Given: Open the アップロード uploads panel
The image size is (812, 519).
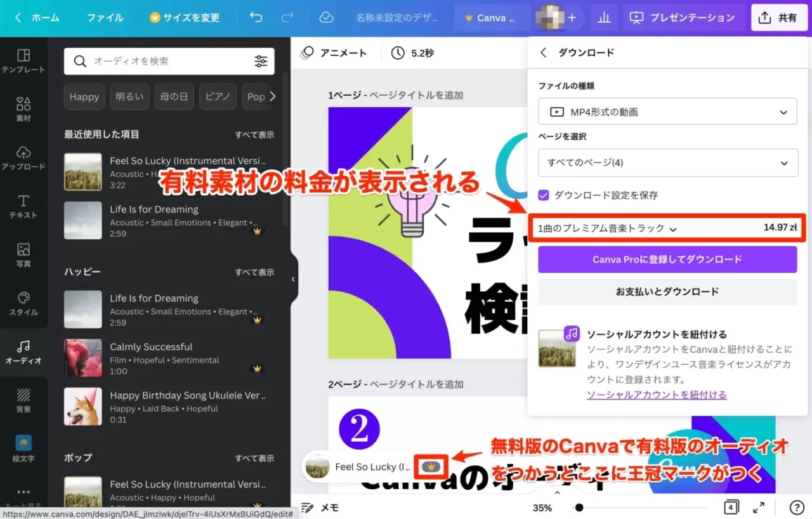Looking at the screenshot, I should pyautogui.click(x=23, y=159).
